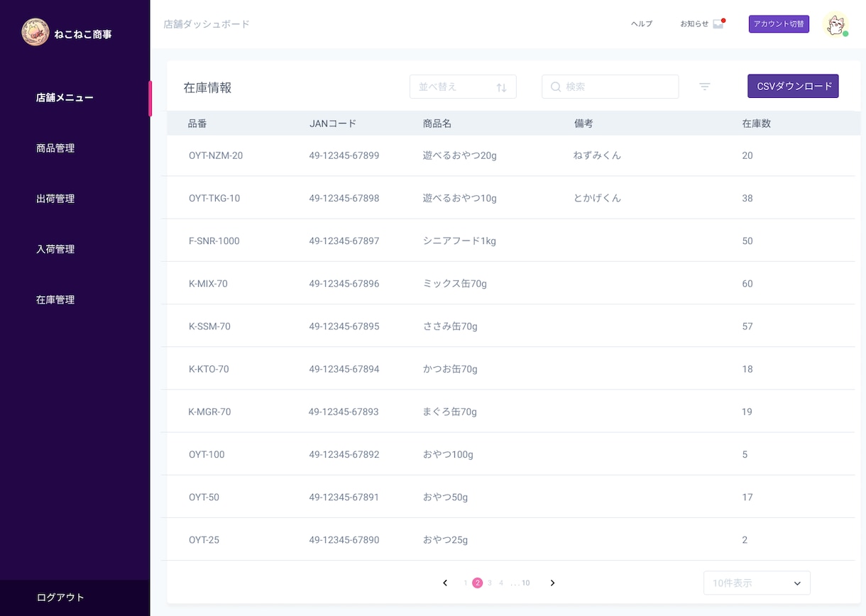
Task: Click product name ミックス缶70g
Action: coord(455,284)
